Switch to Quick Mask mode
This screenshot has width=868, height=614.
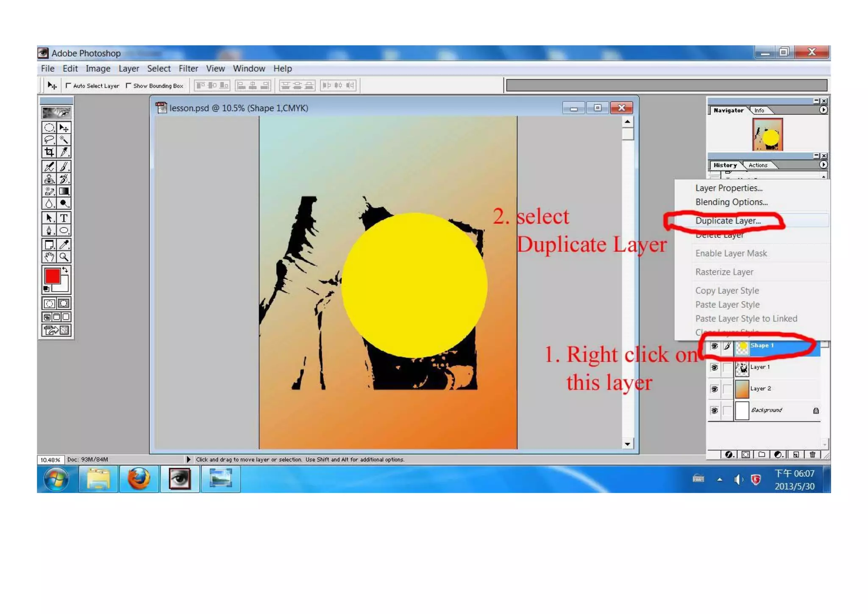pos(64,303)
